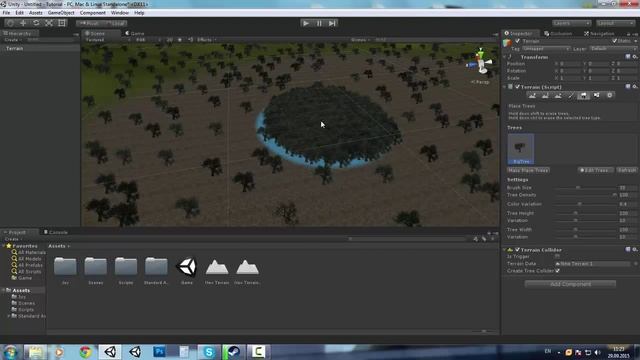Toggle Terrain object active checkbox
640x360 pixels.
tap(518, 41)
